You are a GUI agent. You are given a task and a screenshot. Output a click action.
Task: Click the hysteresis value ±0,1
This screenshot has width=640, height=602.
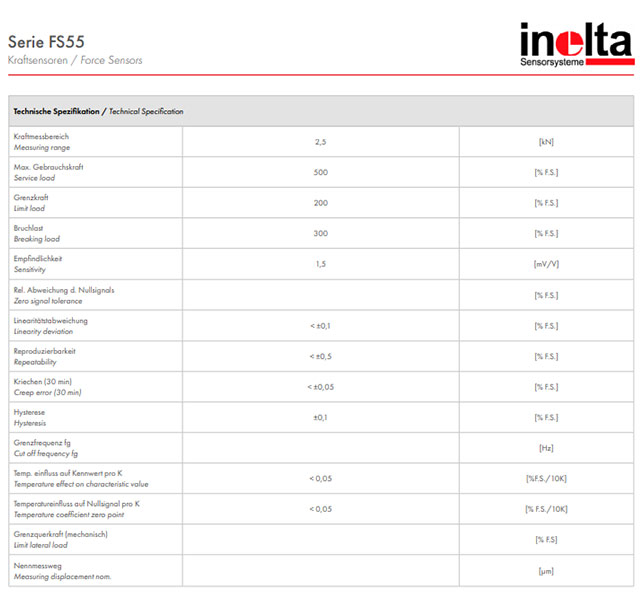coord(320,418)
